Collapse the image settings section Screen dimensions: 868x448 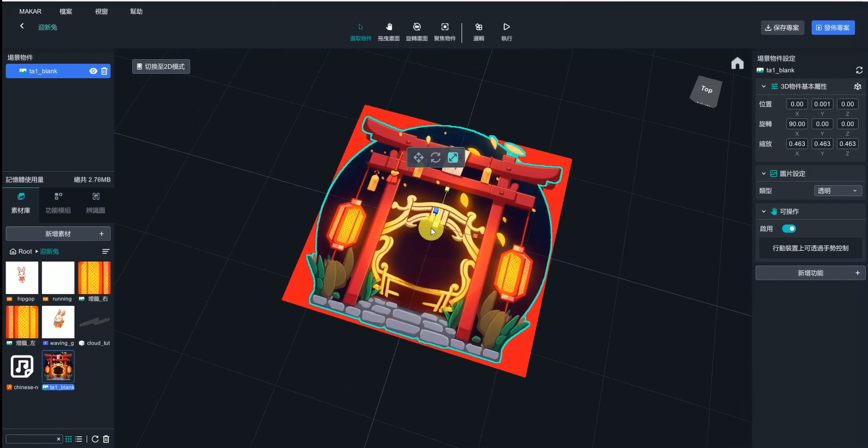pos(763,174)
